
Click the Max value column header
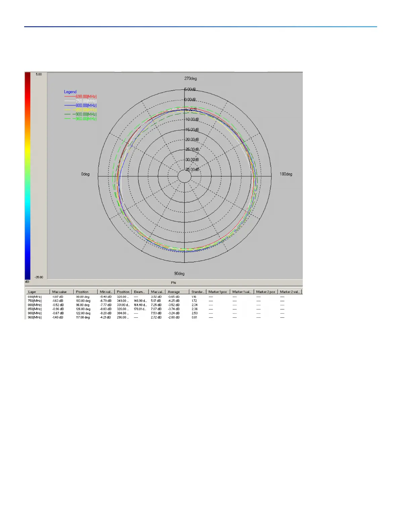(x=62, y=292)
